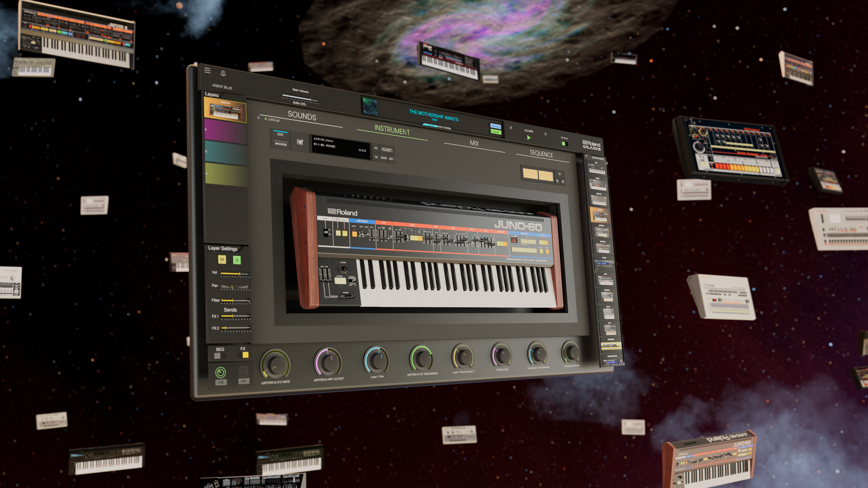Image resolution: width=868 pixels, height=488 pixels.
Task: Open the notifications bell
Action: tap(223, 73)
